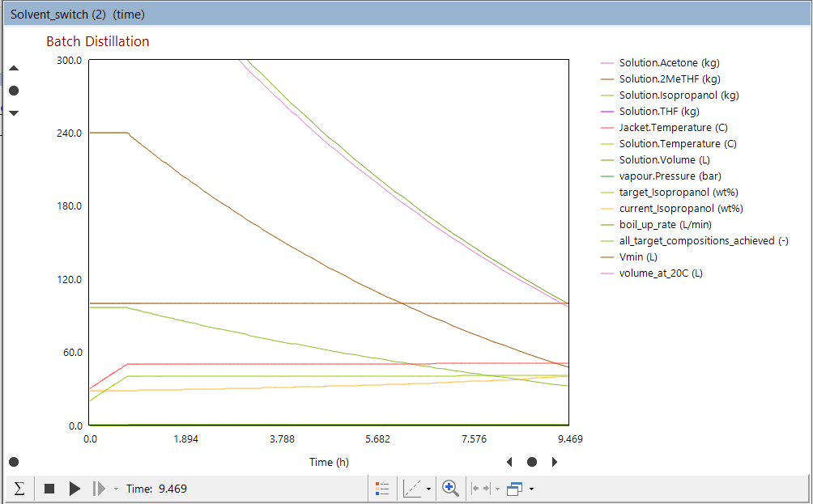Image resolution: width=813 pixels, height=504 pixels.
Task: Open the step-forward options dropdown arrow
Action: pyautogui.click(x=116, y=489)
